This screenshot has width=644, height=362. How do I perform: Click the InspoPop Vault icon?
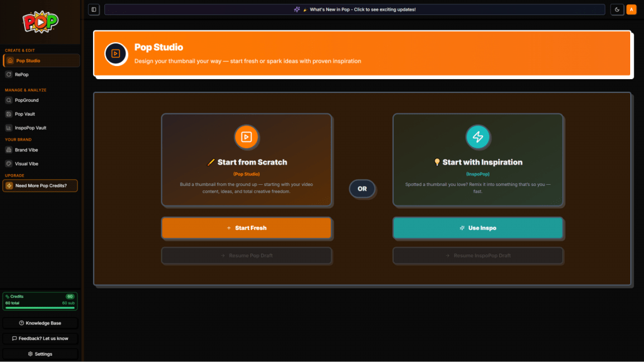(9, 128)
